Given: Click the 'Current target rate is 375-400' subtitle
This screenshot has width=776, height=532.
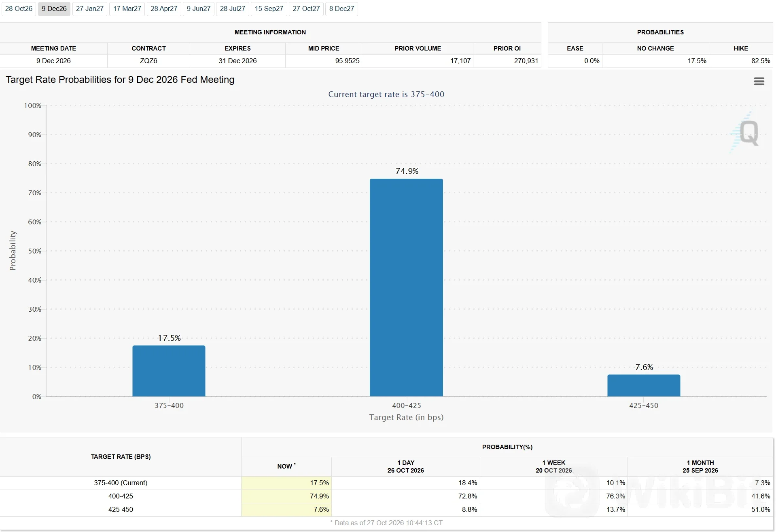Looking at the screenshot, I should coord(386,94).
